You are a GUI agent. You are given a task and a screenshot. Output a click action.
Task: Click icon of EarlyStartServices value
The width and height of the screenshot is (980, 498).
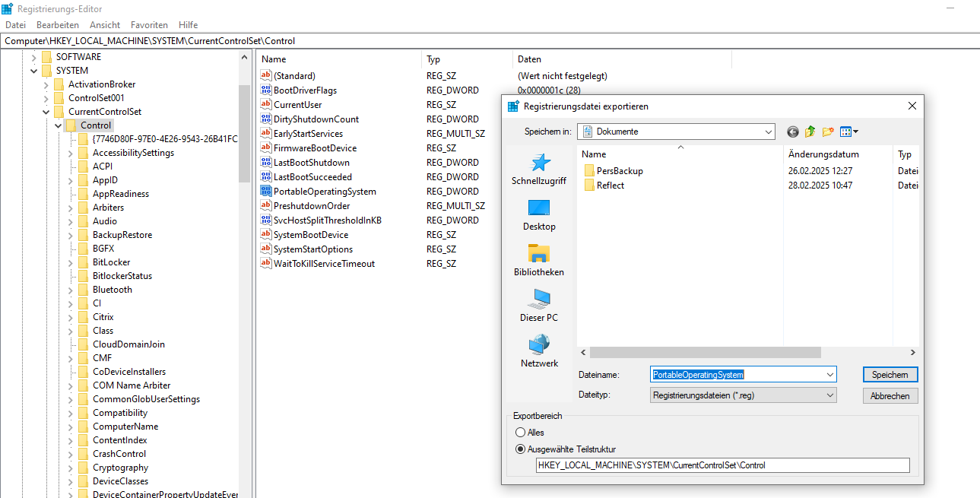point(266,134)
